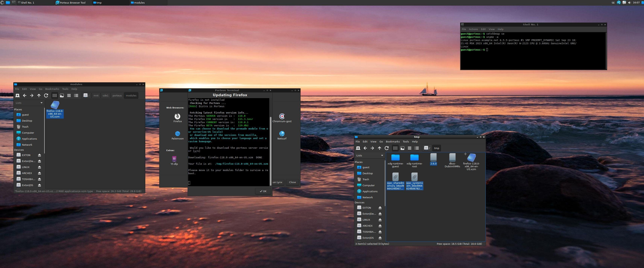Expand the Lists dropdown in modules window
Viewport: 644px width, 268px height.
29,103
